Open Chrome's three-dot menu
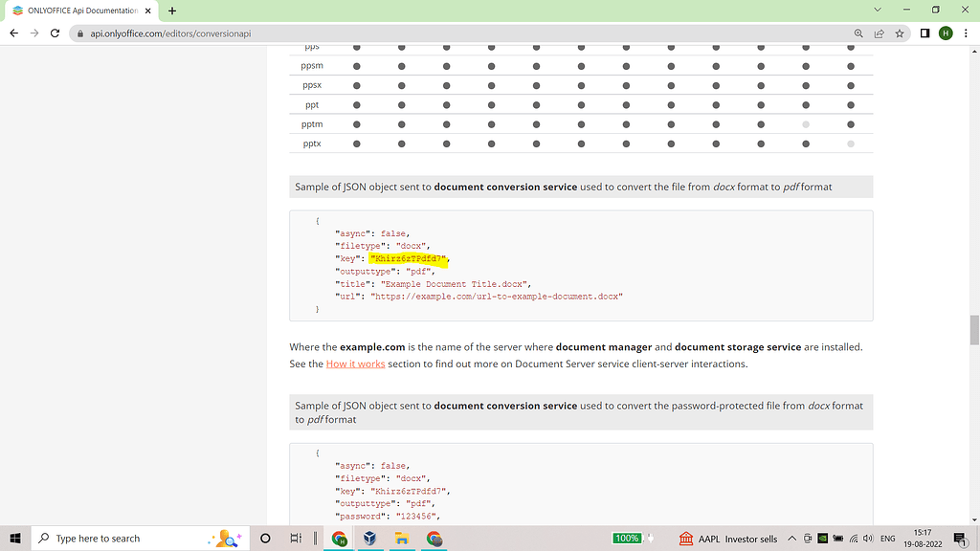 click(x=968, y=33)
